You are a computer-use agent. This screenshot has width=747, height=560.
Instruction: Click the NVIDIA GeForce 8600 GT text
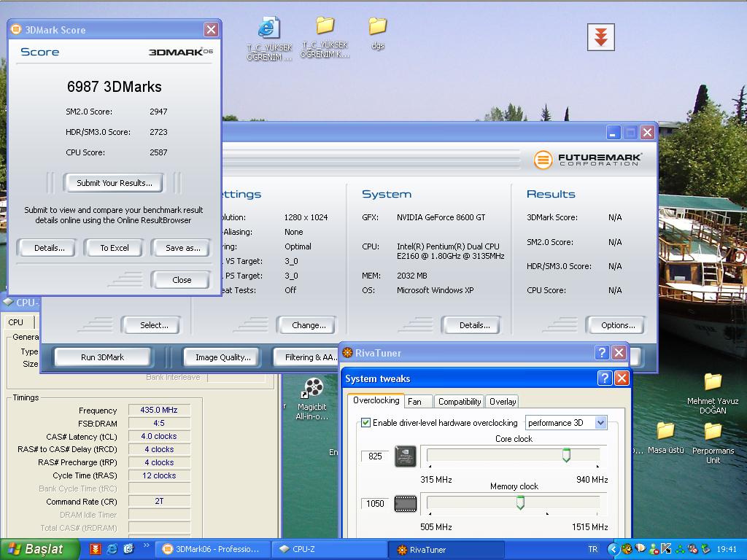[441, 217]
